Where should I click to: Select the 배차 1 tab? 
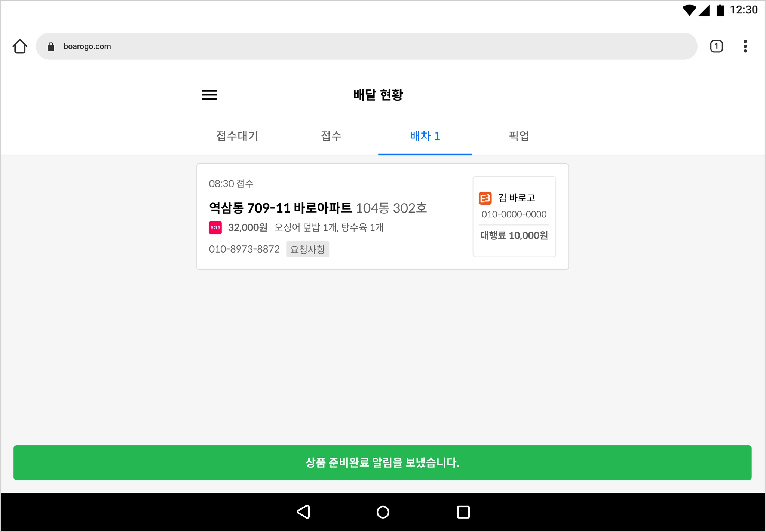point(425,136)
